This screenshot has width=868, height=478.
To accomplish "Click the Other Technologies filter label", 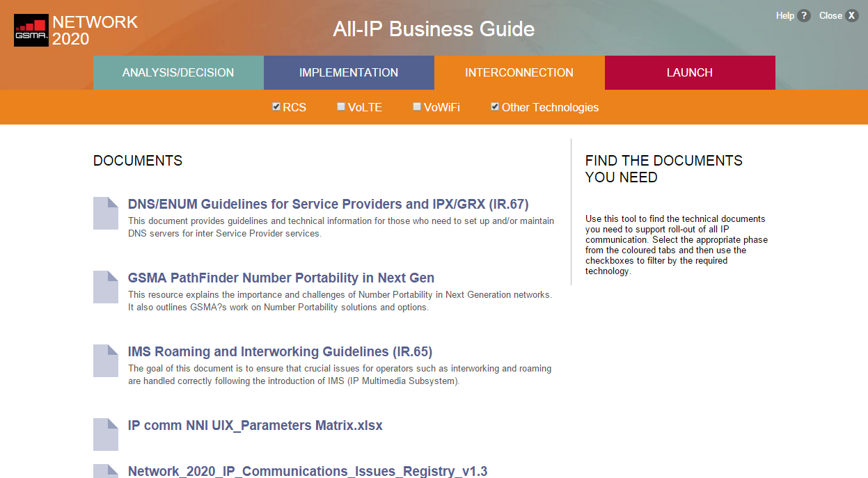I will click(550, 108).
